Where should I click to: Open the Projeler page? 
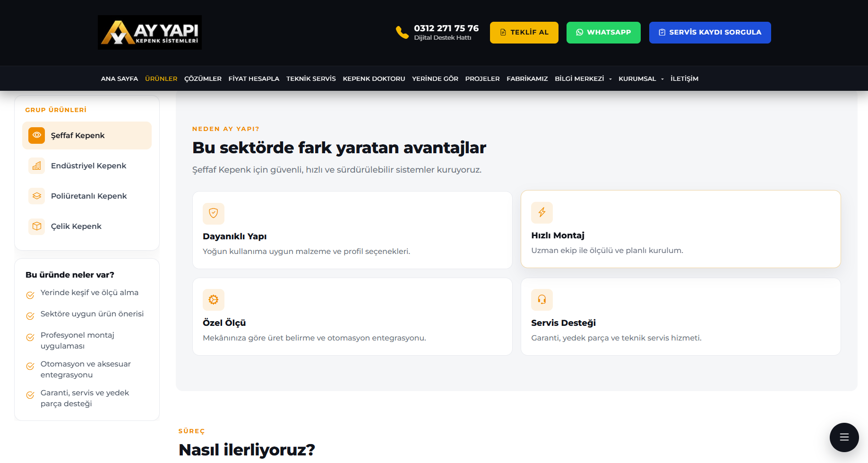[482, 79]
